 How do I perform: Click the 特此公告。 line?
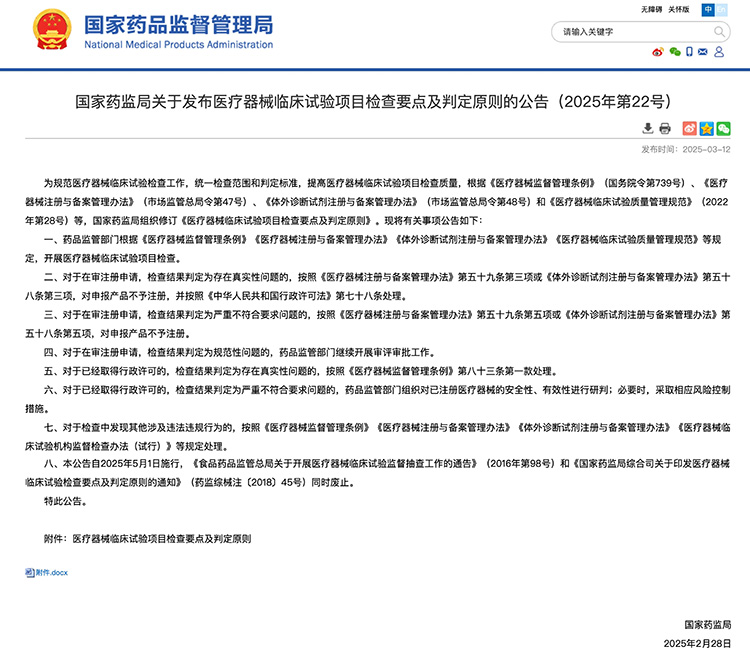pyautogui.click(x=66, y=501)
